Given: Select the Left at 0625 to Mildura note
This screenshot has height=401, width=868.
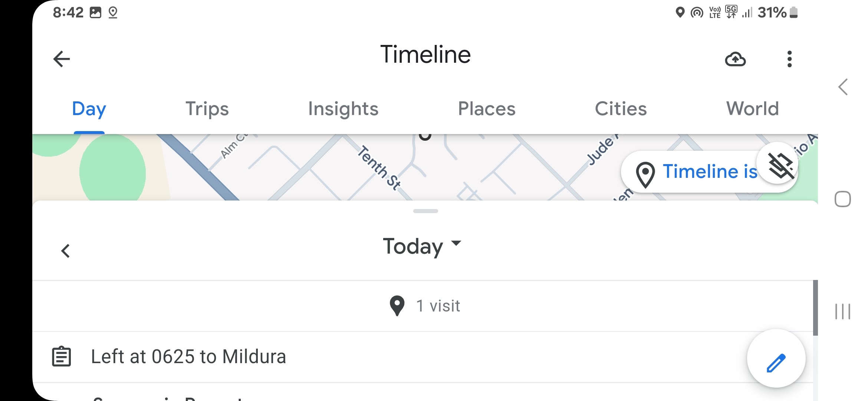Looking at the screenshot, I should 188,356.
